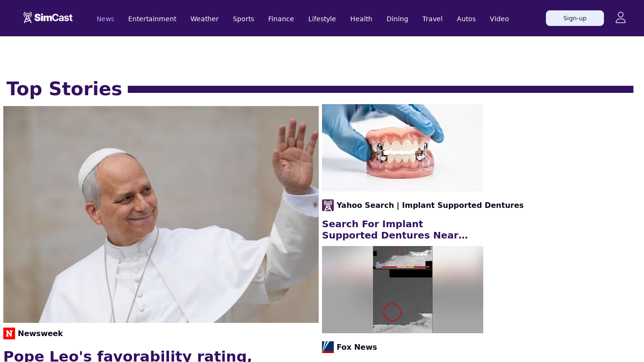Screen dimensions: 644x362
Task: Open the Implant Supported Dentures headline link
Action: click(x=395, y=230)
